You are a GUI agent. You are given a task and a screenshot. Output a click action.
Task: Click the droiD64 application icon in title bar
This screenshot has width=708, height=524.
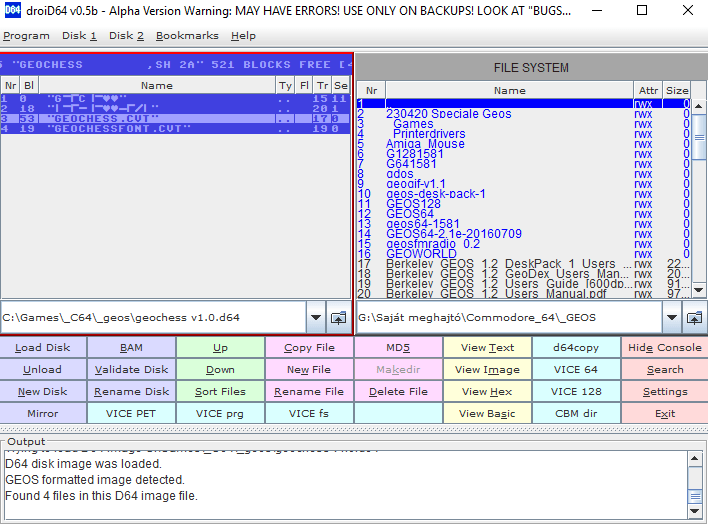(x=13, y=10)
